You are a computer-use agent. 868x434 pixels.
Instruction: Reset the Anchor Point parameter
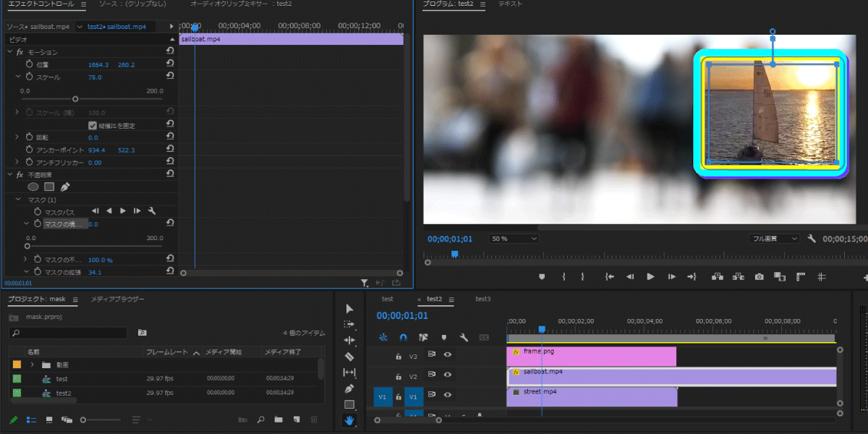(169, 150)
